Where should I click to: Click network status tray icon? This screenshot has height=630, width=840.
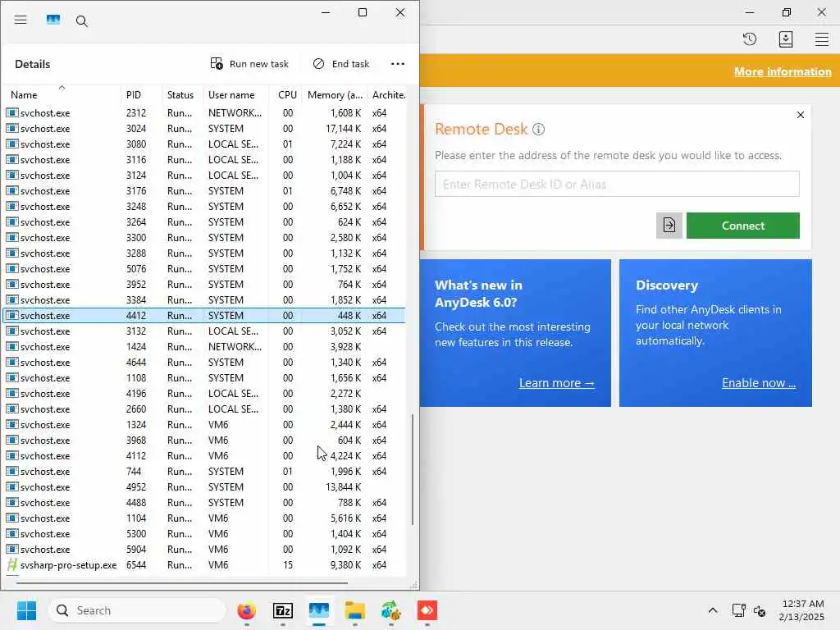(739, 610)
